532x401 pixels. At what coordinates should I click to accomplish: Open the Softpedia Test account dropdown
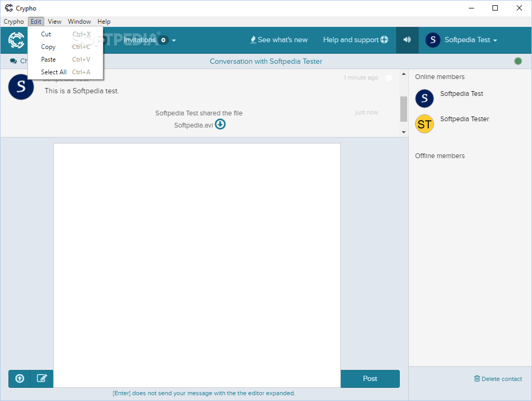pyautogui.click(x=470, y=40)
